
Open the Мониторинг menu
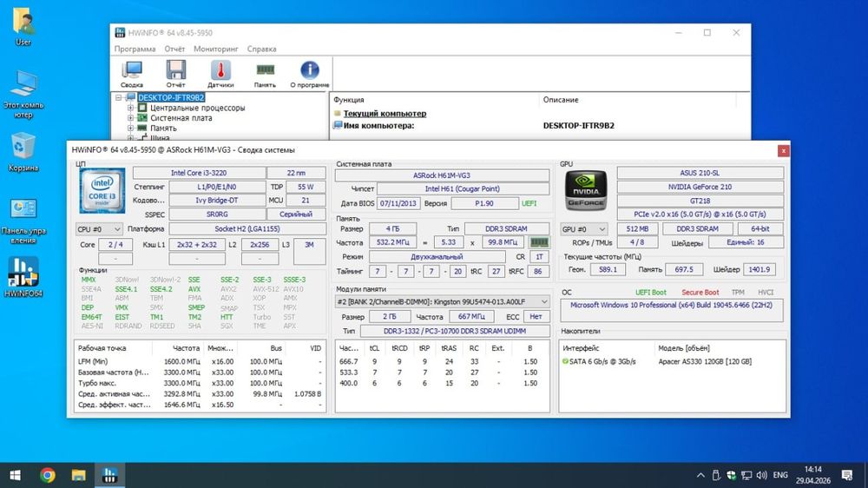pos(215,49)
